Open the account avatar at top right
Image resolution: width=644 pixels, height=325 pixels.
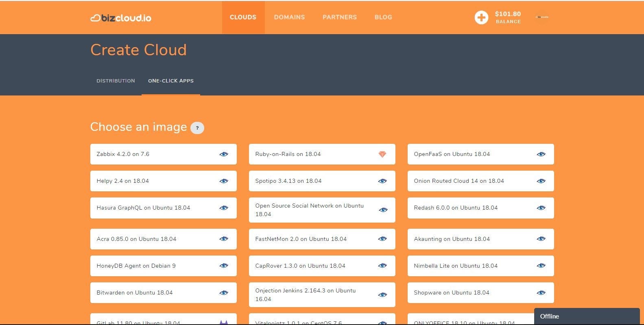(x=542, y=17)
